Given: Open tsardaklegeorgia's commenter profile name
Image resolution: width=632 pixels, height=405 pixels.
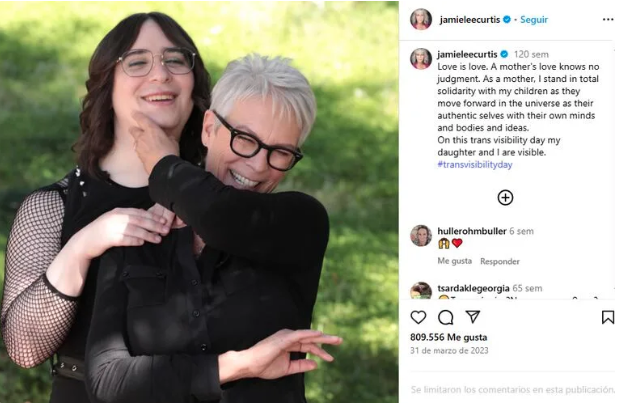Looking at the screenshot, I should tap(474, 288).
